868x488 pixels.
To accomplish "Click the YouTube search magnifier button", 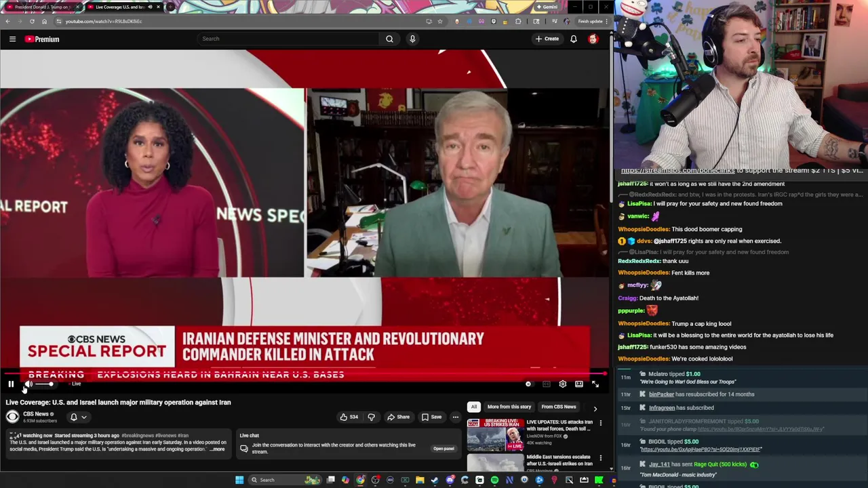I will pos(389,39).
